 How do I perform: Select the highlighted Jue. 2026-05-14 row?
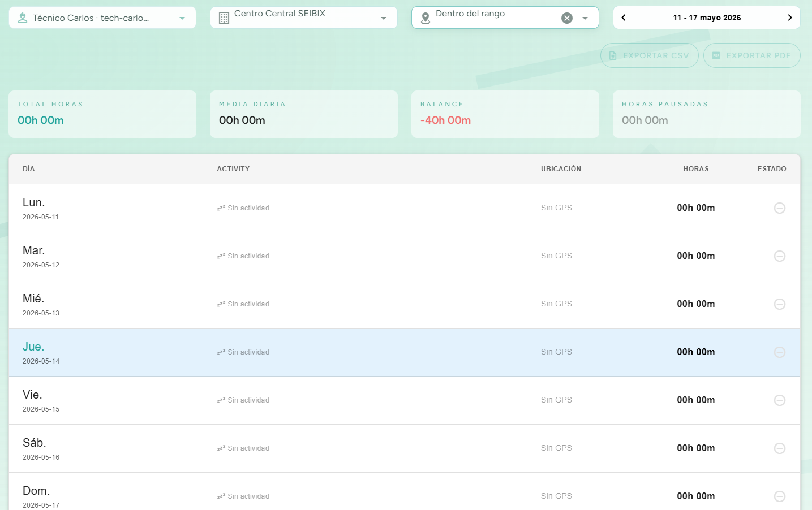pos(405,352)
